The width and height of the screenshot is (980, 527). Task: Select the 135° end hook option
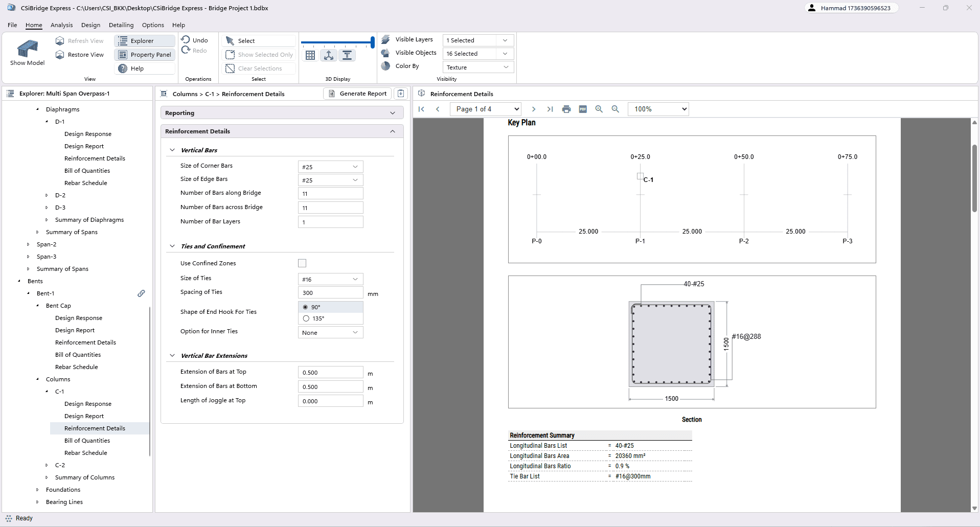click(x=306, y=318)
